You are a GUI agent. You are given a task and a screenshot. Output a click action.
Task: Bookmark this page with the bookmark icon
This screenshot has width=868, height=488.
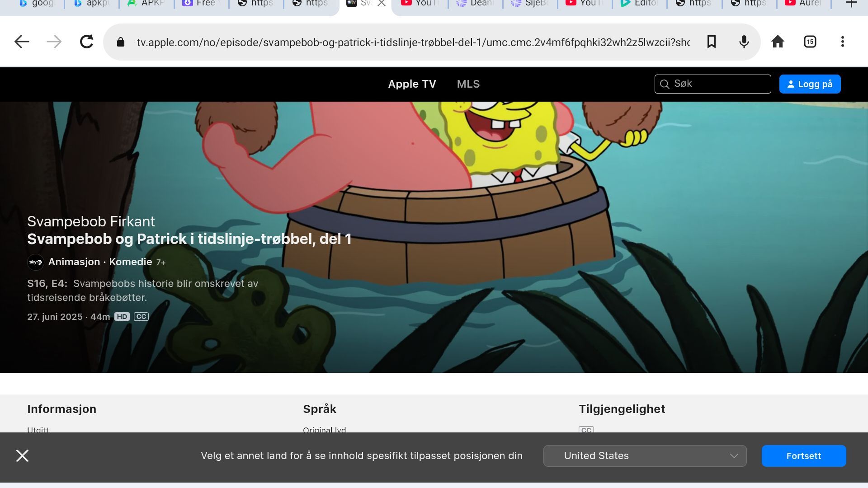(x=712, y=42)
